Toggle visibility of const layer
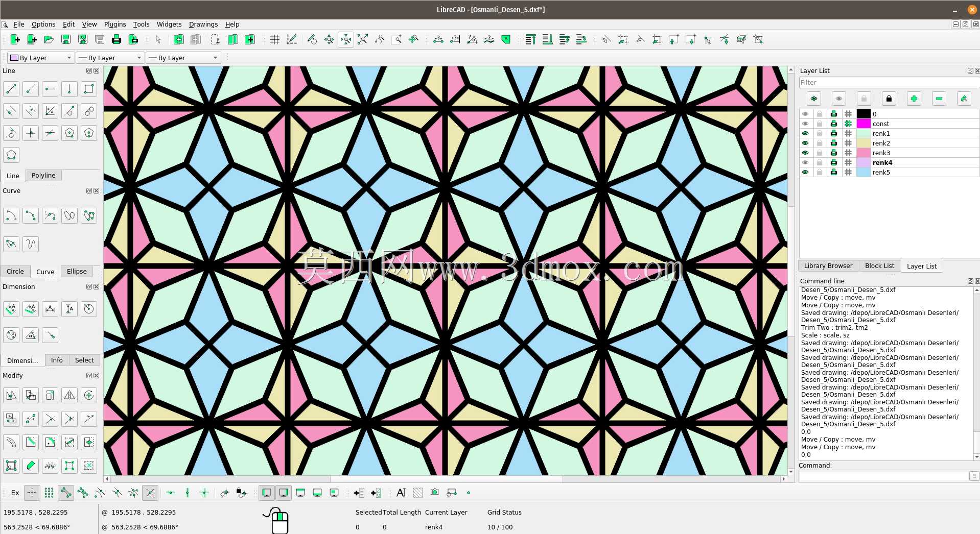Image resolution: width=980 pixels, height=534 pixels. click(805, 124)
